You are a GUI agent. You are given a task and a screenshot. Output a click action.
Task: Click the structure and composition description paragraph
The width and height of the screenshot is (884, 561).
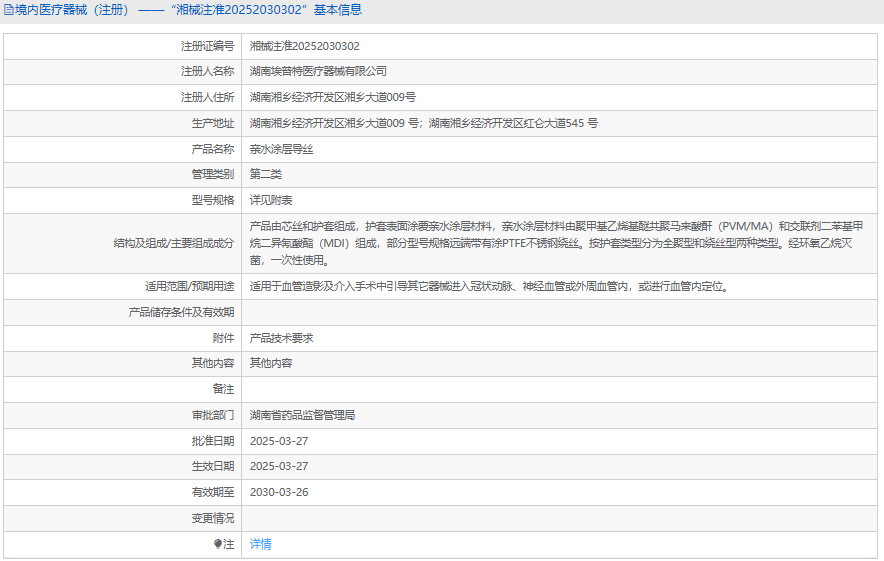[x=556, y=244]
